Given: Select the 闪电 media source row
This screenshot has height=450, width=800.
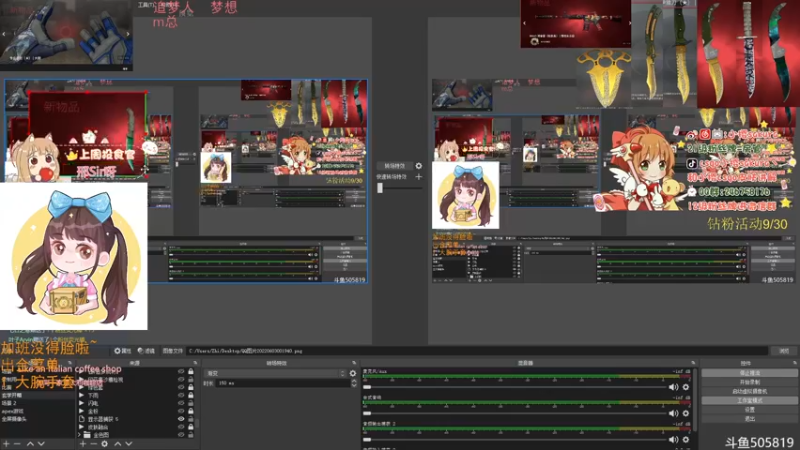Looking at the screenshot, I should coord(135,403).
